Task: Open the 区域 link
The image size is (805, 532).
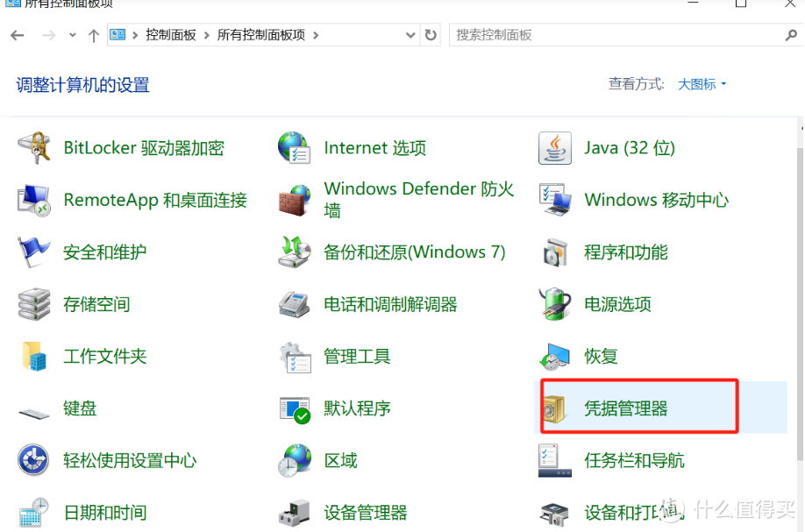Action: click(x=340, y=460)
